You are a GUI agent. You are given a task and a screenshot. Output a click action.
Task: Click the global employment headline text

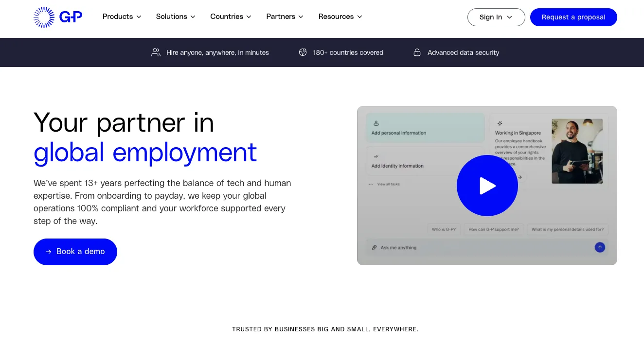tap(145, 152)
